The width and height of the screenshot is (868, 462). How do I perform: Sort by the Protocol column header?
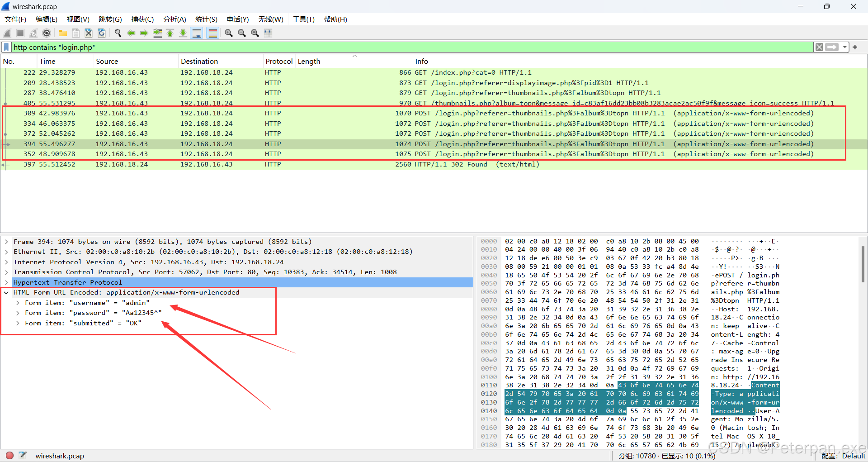pos(279,61)
